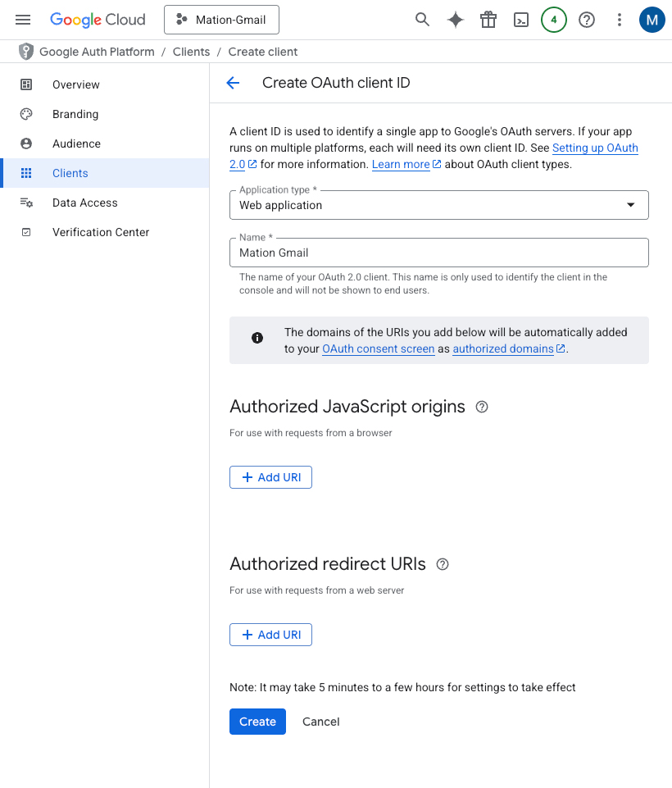Open the hamburger navigation menu
The width and height of the screenshot is (672, 788).
point(23,20)
